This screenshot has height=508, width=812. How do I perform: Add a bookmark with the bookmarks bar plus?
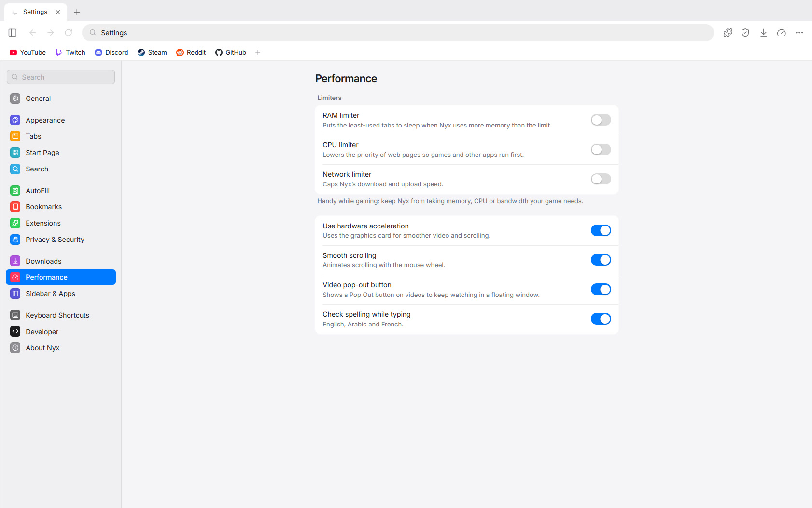pyautogui.click(x=258, y=52)
